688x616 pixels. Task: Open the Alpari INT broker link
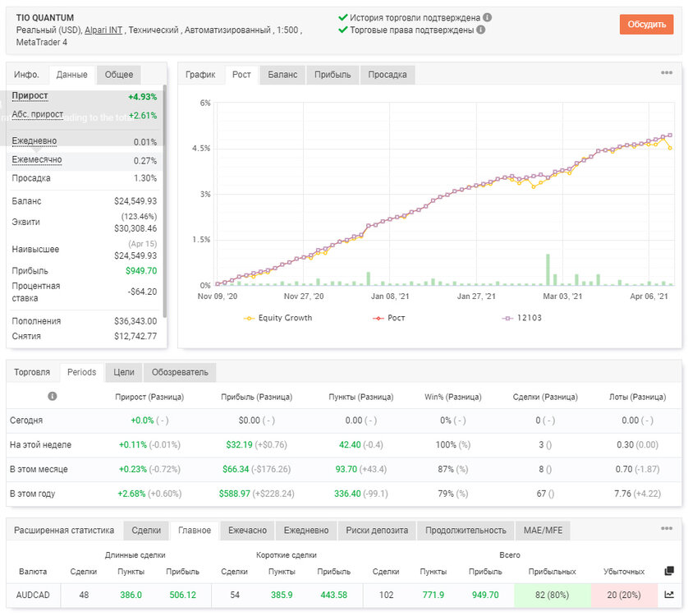pos(103,30)
